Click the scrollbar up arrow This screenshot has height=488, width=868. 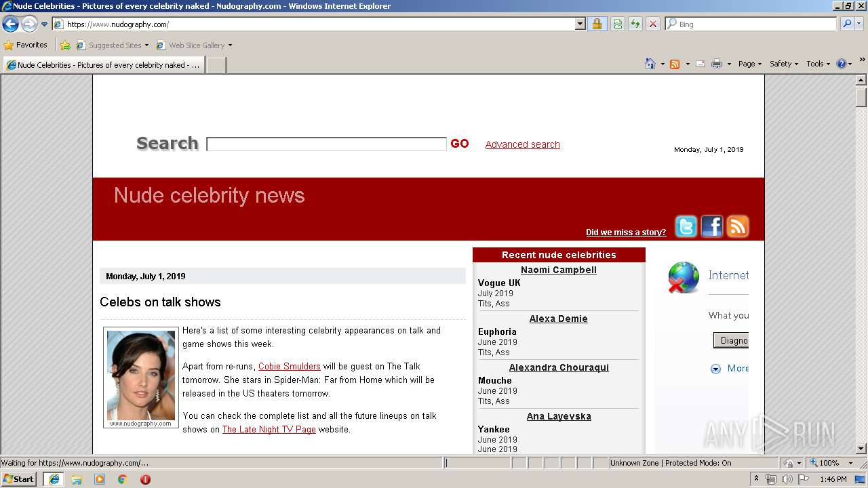861,81
